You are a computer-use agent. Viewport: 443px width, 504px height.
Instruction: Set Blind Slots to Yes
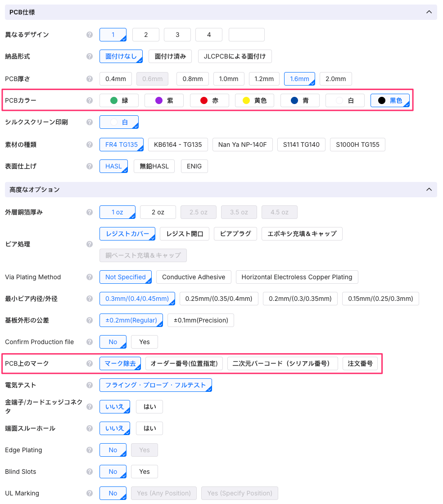point(144,472)
